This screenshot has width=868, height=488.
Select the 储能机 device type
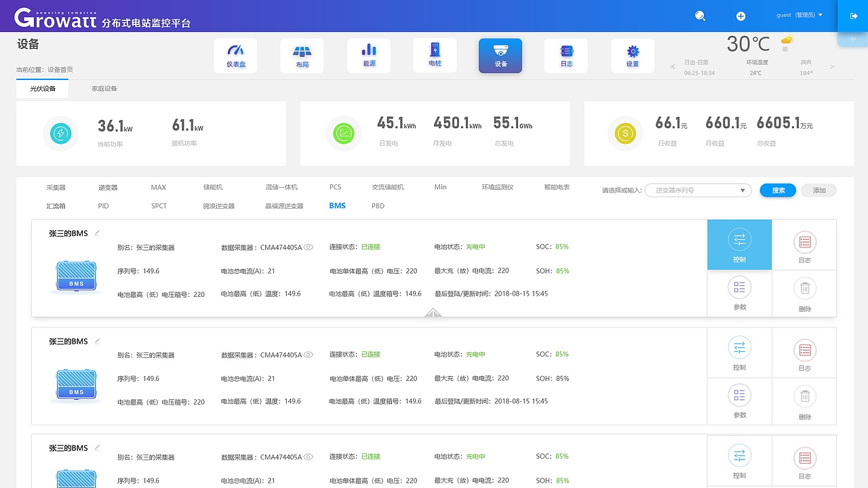click(x=212, y=187)
